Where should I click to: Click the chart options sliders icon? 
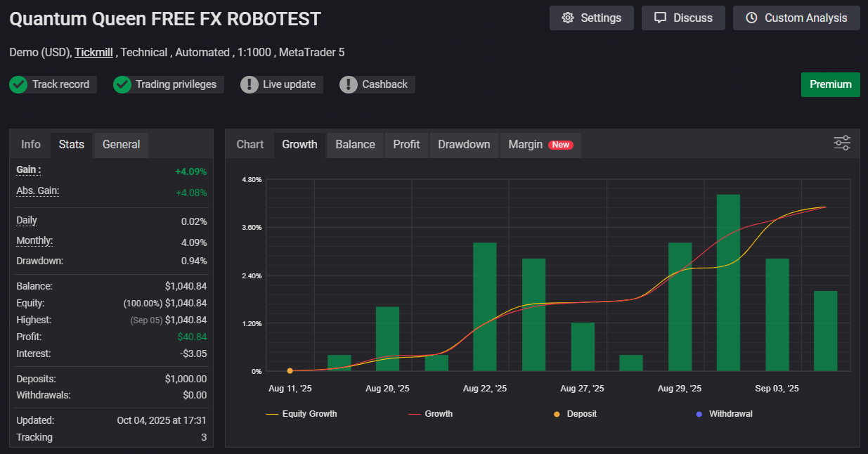[842, 143]
